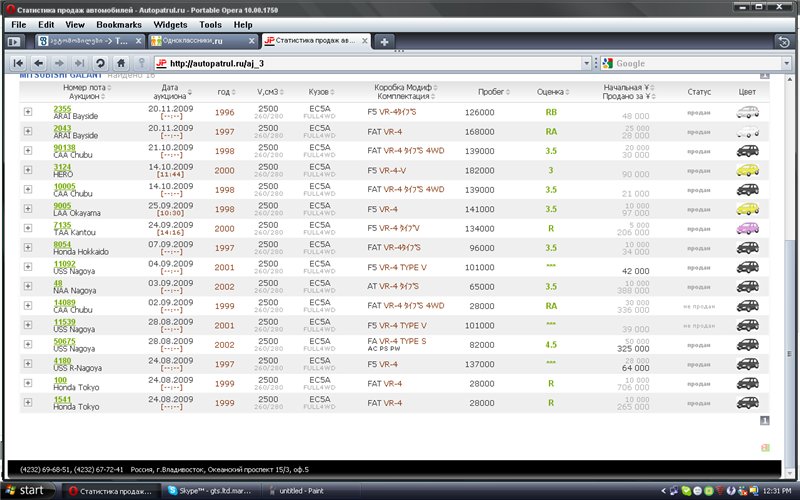Close the Одноклассники.ru tab
800x500 pixels.
coord(252,41)
